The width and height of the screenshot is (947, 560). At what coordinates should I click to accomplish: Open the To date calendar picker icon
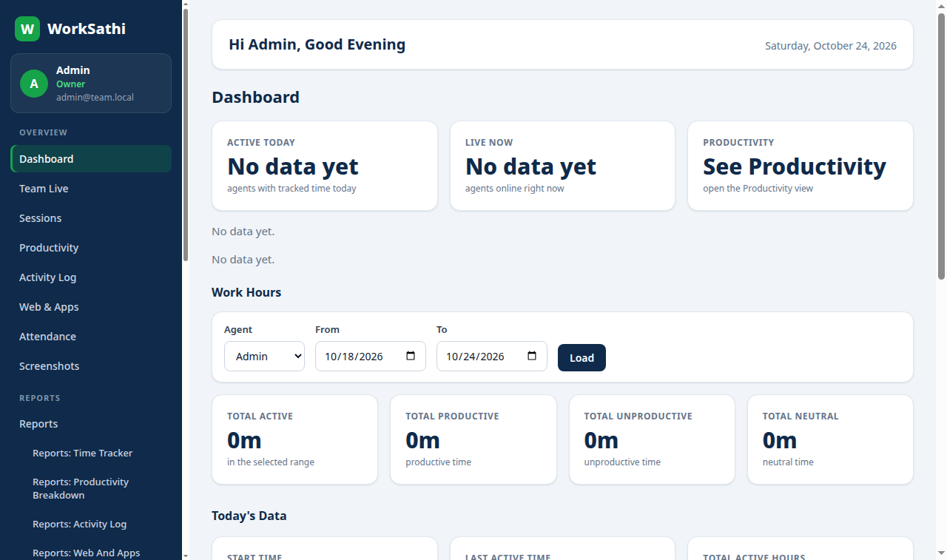tap(532, 356)
